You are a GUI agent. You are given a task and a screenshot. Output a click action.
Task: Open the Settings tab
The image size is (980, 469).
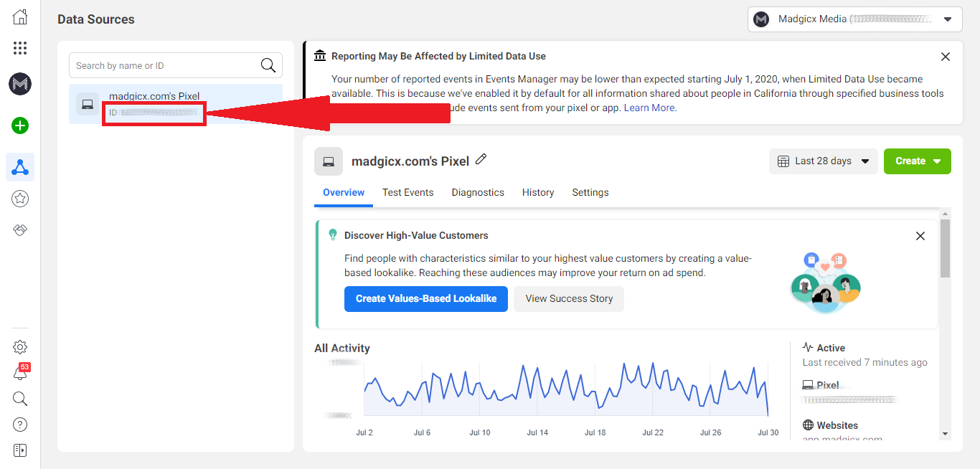click(x=590, y=192)
